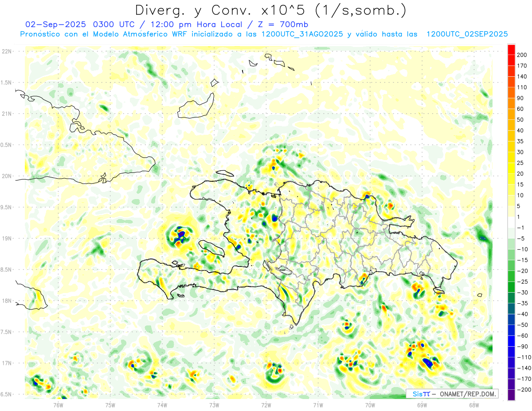Click the '76W' longitude label
Screen dimensions: 532x411
tap(59, 404)
